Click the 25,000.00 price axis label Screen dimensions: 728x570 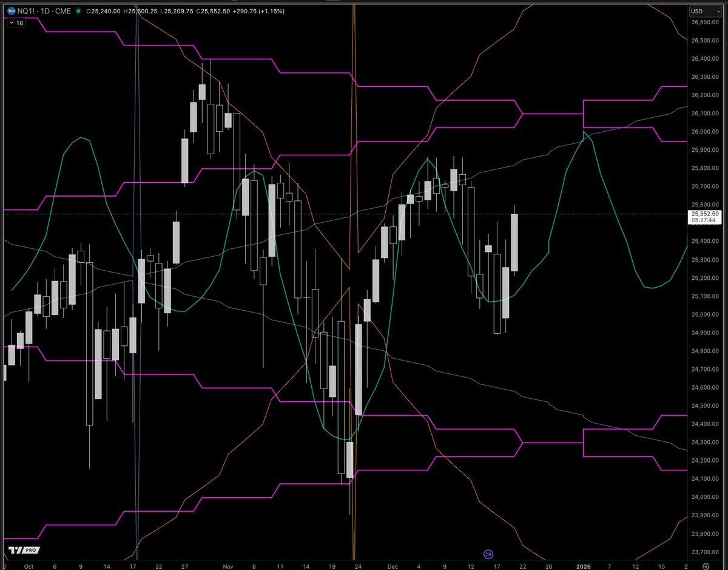(704, 314)
